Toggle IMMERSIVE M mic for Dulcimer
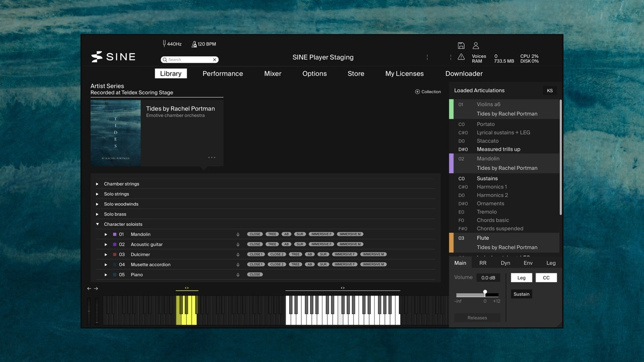This screenshot has height=362, width=644. 373,254
